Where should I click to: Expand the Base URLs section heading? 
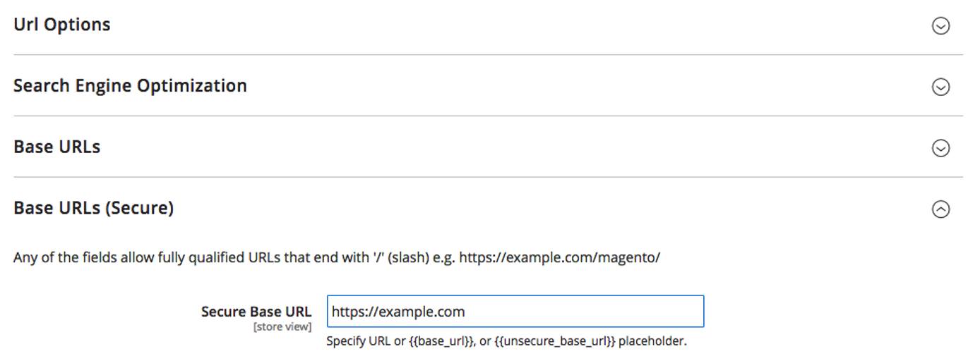pos(57,147)
